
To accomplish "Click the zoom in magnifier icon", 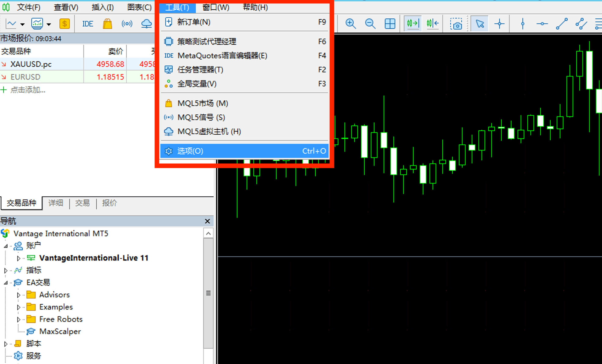I will pos(351,24).
